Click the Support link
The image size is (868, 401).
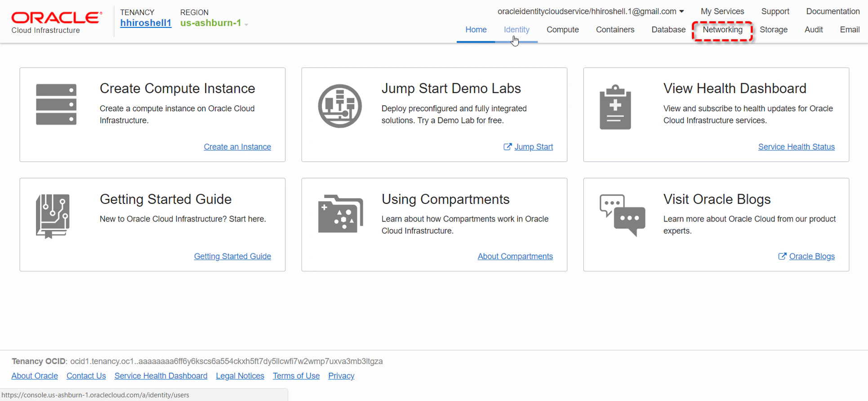775,11
